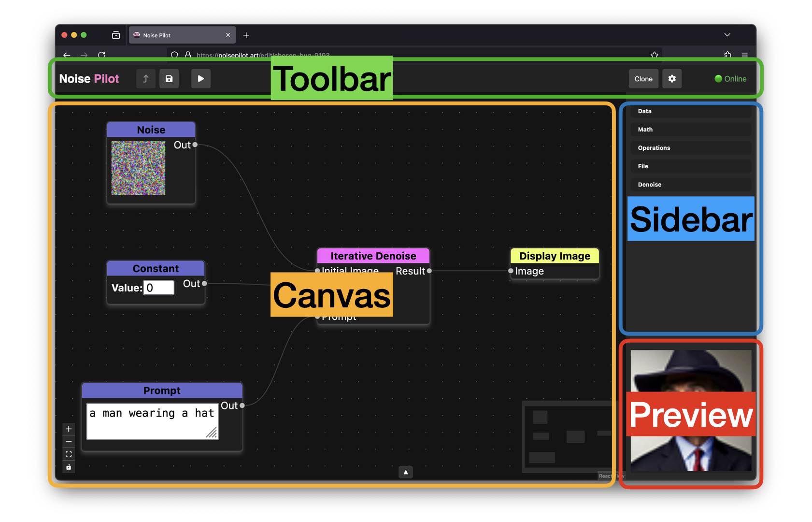The image size is (812, 522).
Task: Expand the Denoise category in the sidebar
Action: pyautogui.click(x=691, y=184)
